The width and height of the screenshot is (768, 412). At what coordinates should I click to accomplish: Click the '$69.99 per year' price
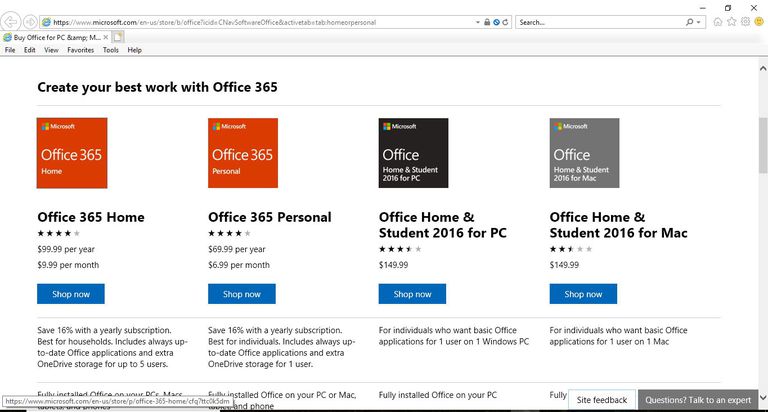pos(237,249)
